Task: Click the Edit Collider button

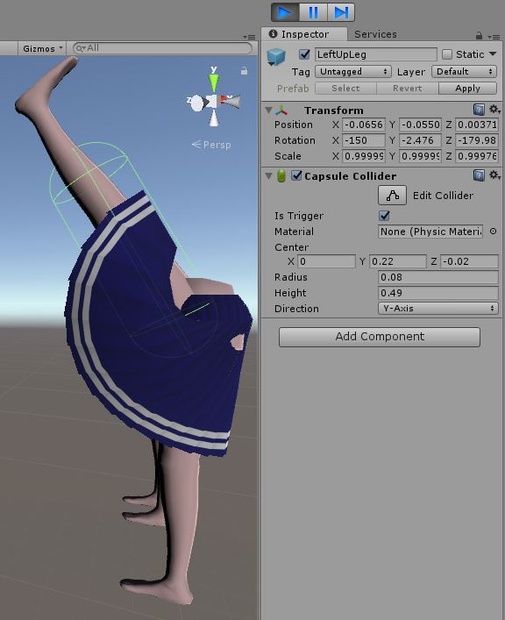Action: pos(392,195)
